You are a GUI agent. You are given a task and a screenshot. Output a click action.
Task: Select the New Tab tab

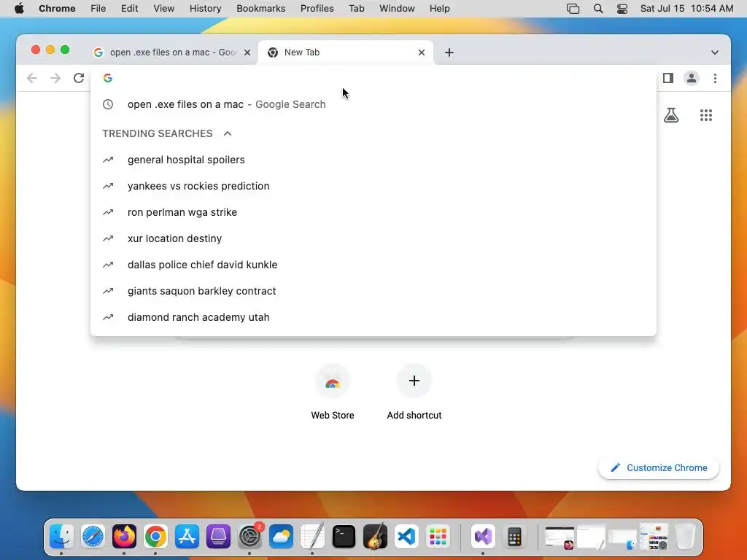(x=345, y=52)
